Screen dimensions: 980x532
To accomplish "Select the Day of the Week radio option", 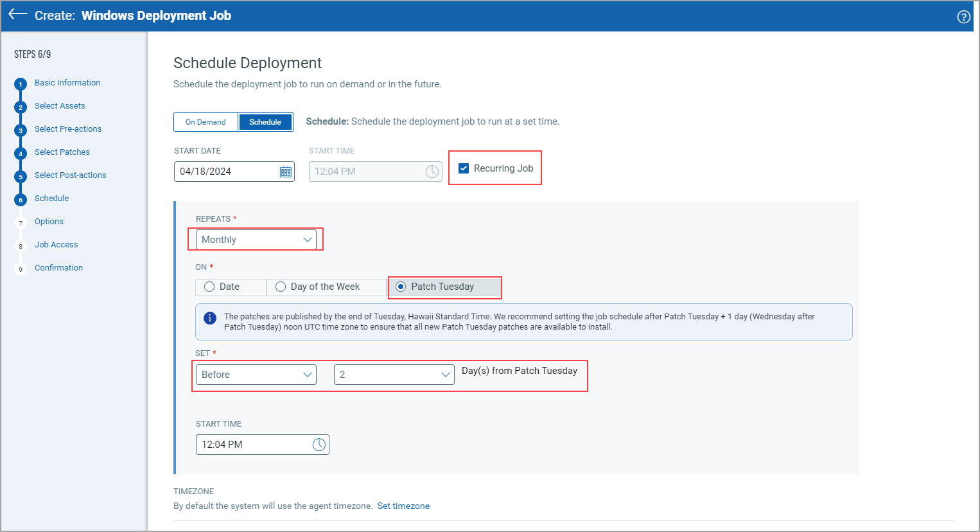I will [x=281, y=287].
